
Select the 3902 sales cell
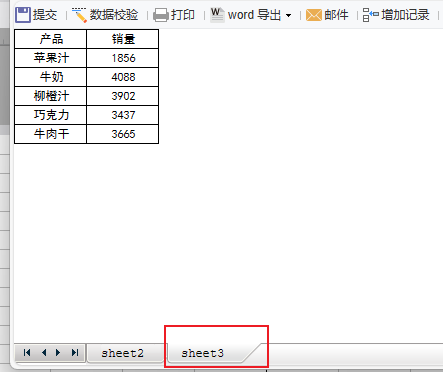(x=123, y=96)
